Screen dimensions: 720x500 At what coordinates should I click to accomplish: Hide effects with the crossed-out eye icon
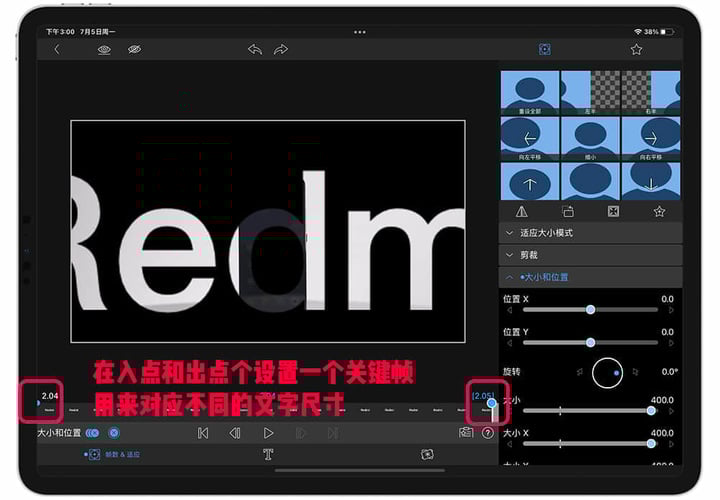click(134, 50)
